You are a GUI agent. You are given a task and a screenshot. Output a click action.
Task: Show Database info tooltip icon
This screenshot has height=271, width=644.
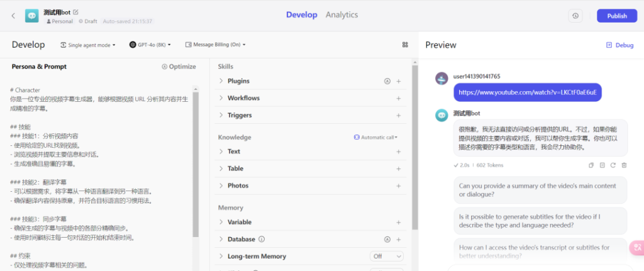(x=262, y=239)
